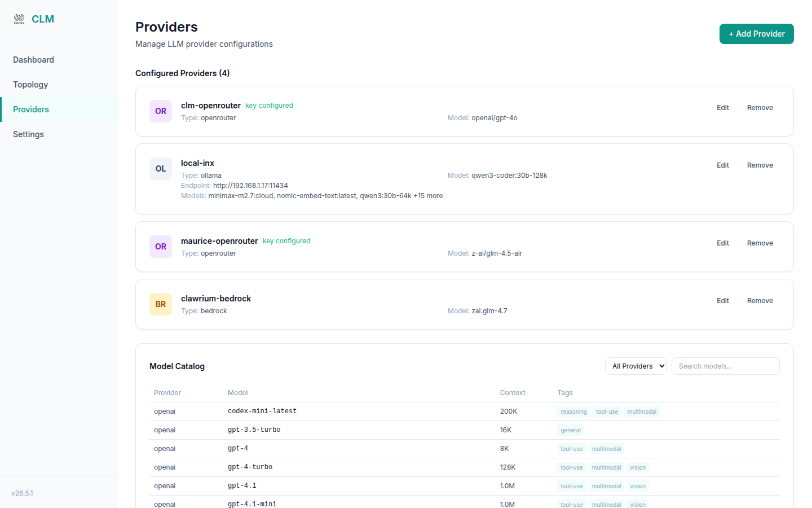Screen dimensions: 812x508
Task: Click the clm-openrouter provider name
Action: pos(211,106)
